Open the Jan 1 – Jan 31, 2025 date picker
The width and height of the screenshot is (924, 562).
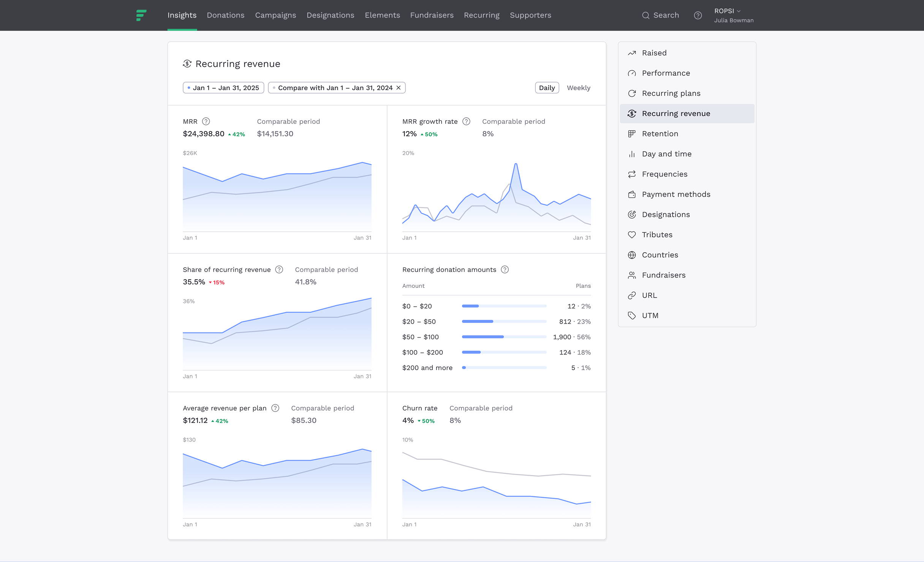click(x=223, y=88)
